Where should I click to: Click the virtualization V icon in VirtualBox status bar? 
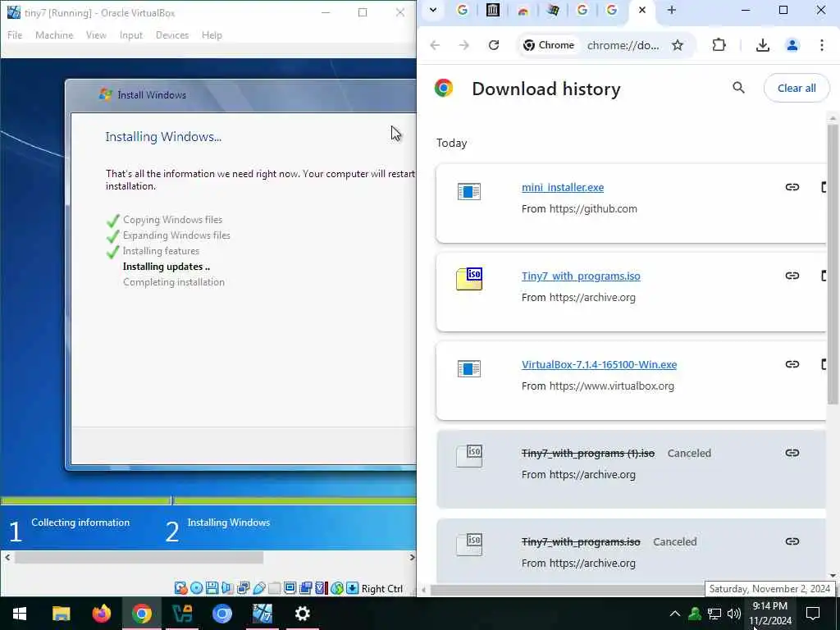(321, 588)
